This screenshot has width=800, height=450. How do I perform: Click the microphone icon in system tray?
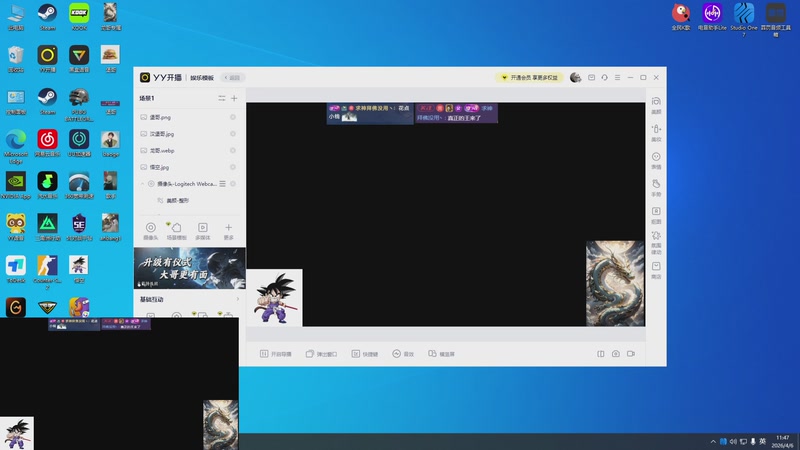(753, 441)
